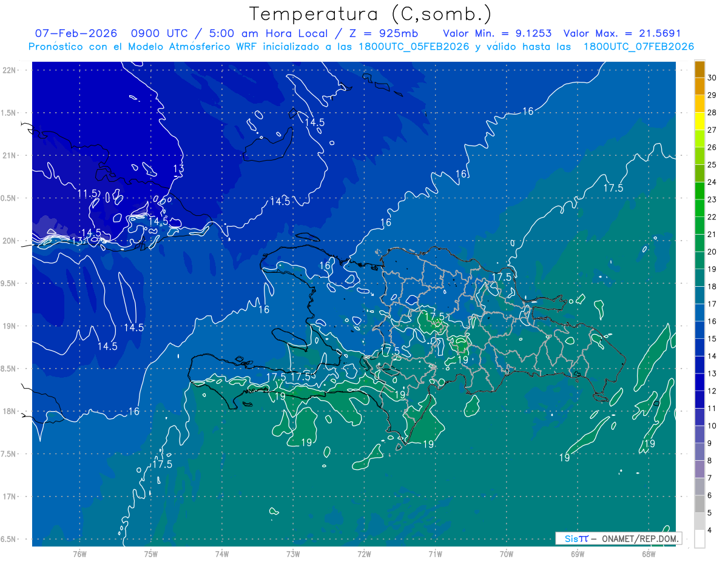Click the '73W' longitude axis label

click(293, 554)
